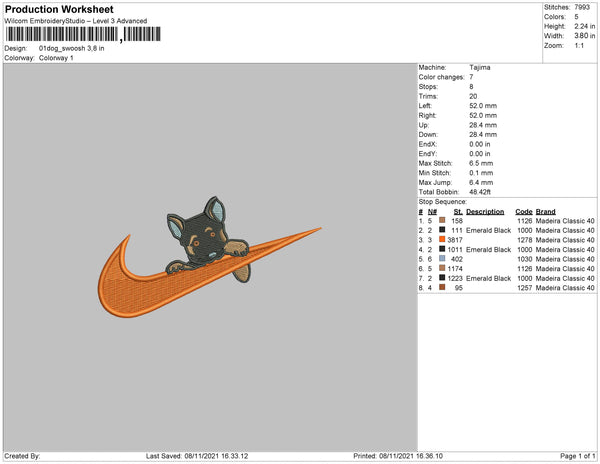The image size is (600, 464).
Task: Click stitch count '158' in stop row 1
Action: pos(457,221)
